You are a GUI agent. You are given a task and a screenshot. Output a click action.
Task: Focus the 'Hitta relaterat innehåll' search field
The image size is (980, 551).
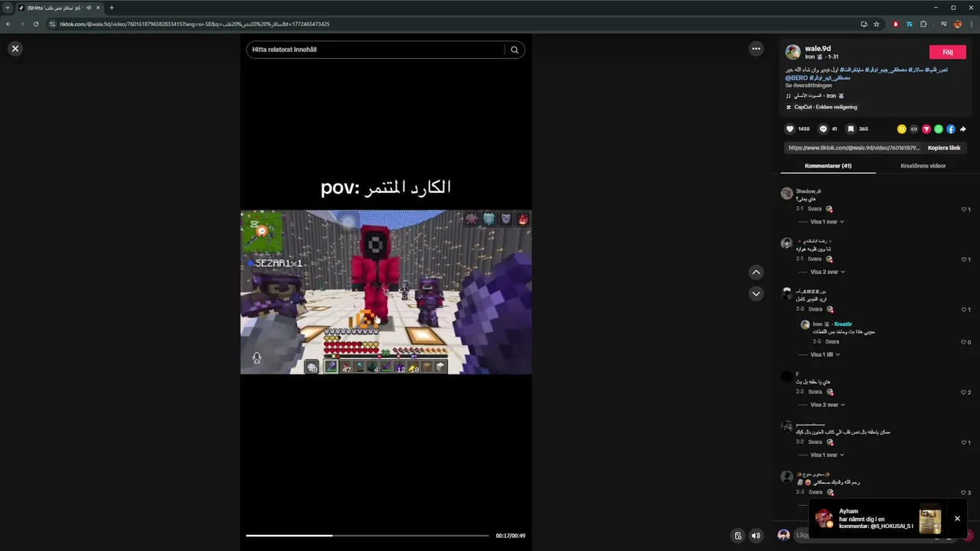click(376, 50)
